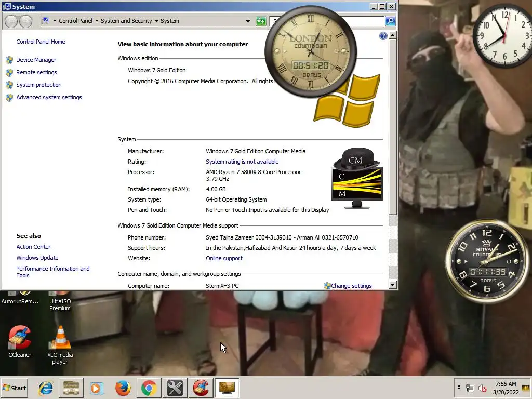Screen dimensions: 532x399
Task: Click the blue Help question mark icon
Action: tap(383, 36)
